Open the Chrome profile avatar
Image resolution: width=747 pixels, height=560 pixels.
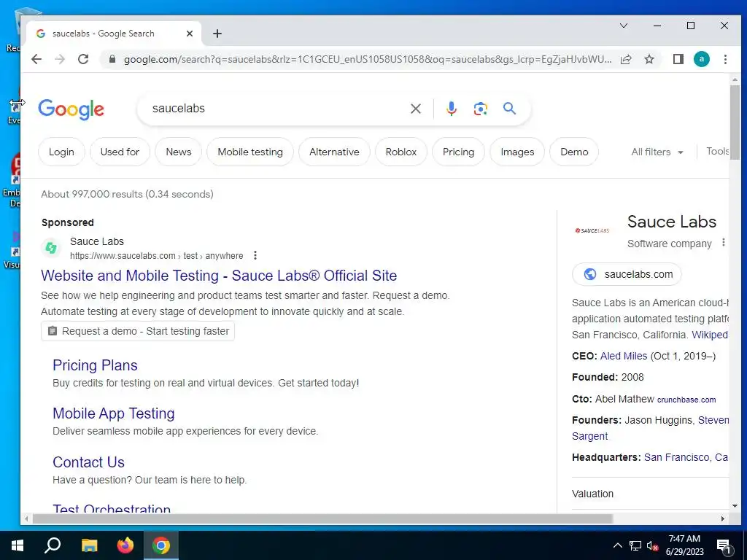(701, 59)
